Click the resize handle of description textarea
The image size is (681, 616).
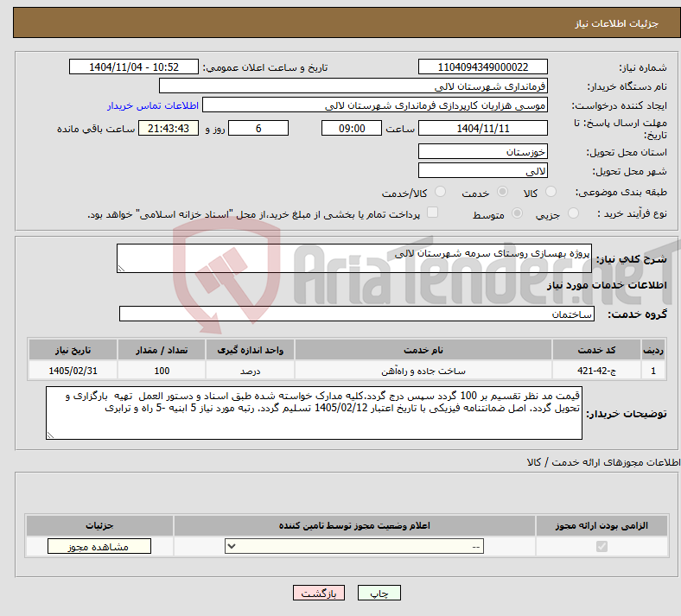click(121, 269)
